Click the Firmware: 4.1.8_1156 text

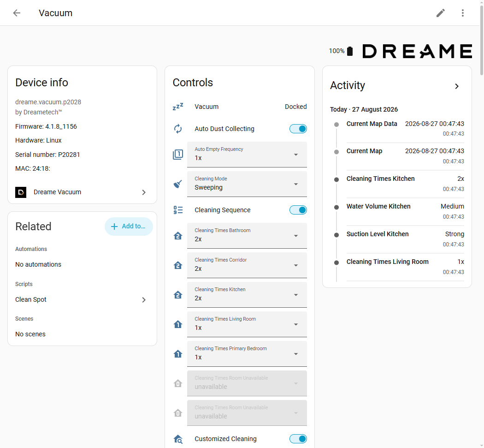tap(46, 127)
